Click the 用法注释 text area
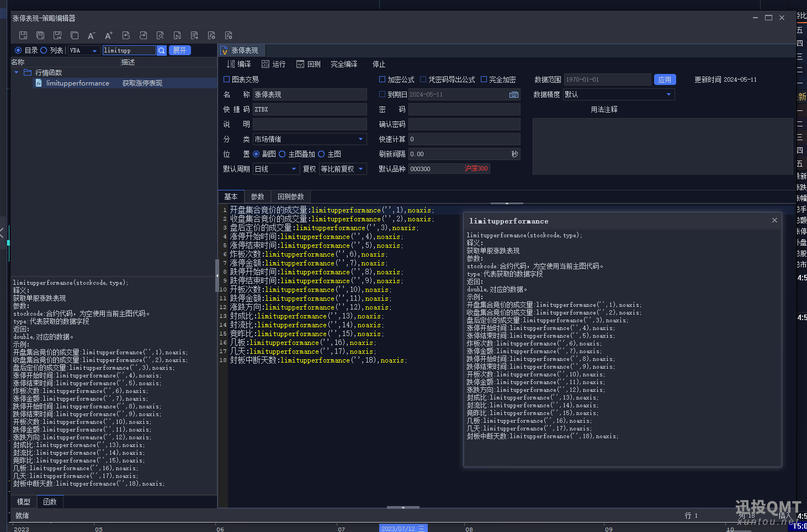 [662, 146]
